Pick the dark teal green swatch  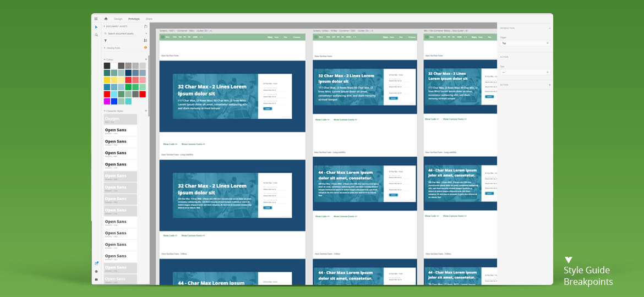pos(107,73)
